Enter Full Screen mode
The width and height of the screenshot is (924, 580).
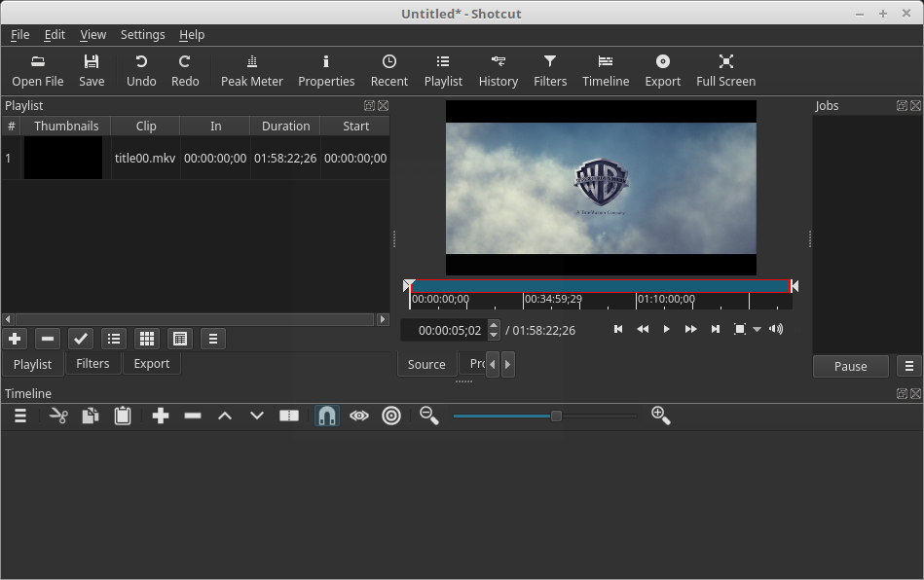pyautogui.click(x=726, y=71)
